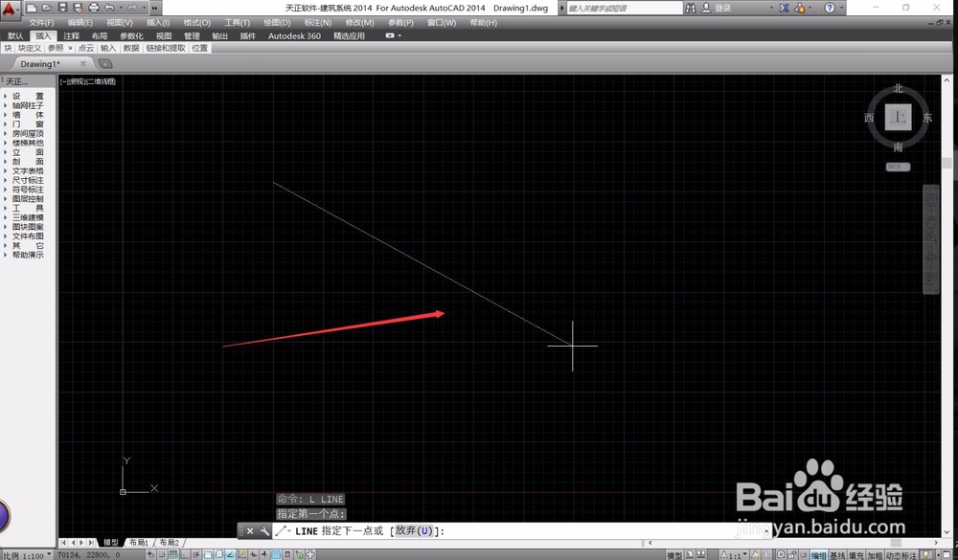Expand the 尺寸标注 menu item
Screen dimensions: 958x560
click(x=28, y=180)
